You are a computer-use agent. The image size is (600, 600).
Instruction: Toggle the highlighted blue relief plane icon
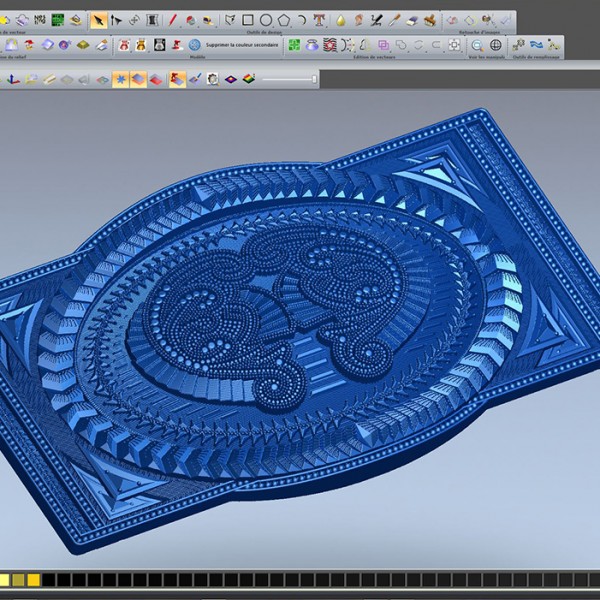[138, 79]
